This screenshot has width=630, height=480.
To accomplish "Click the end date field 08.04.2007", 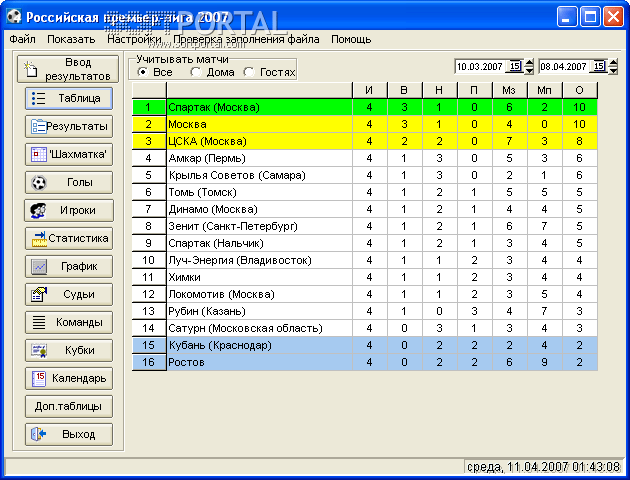I will [564, 66].
